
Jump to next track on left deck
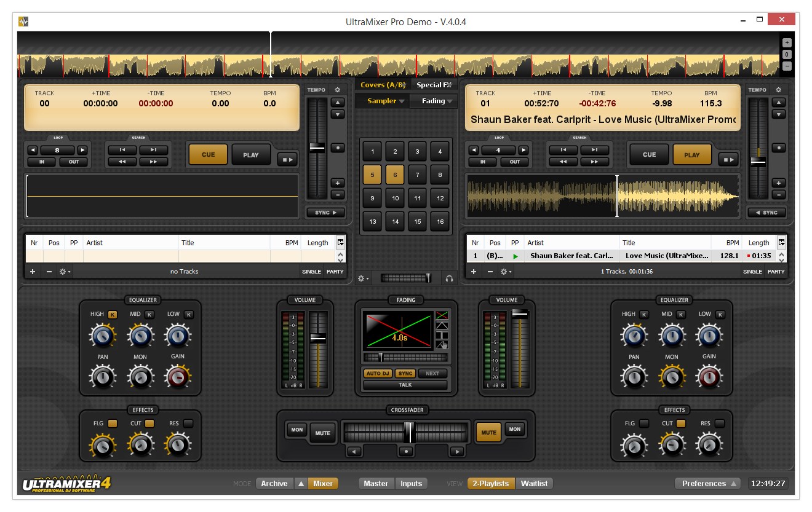click(x=154, y=150)
